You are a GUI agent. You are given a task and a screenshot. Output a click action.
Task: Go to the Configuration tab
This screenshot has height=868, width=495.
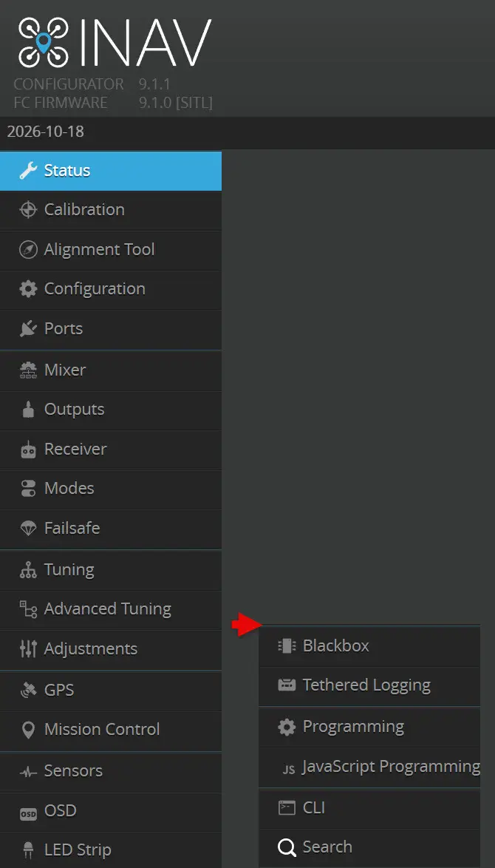[111, 289]
